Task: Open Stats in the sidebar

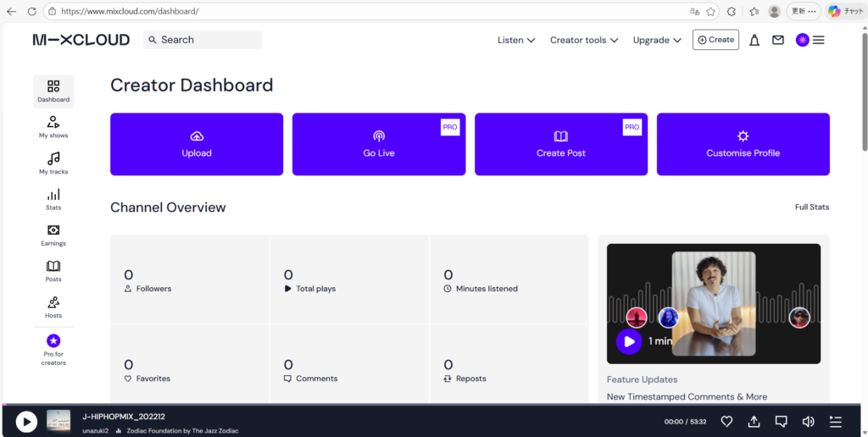Action: pyautogui.click(x=53, y=199)
